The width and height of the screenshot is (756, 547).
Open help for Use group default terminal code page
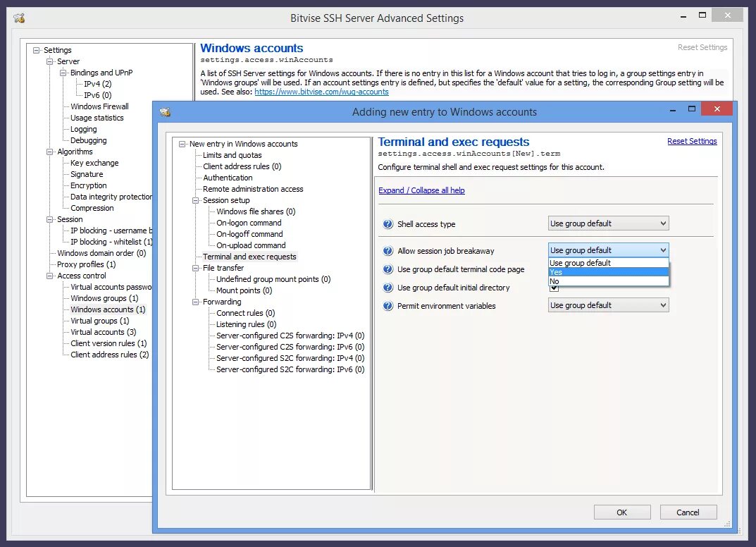(x=388, y=269)
